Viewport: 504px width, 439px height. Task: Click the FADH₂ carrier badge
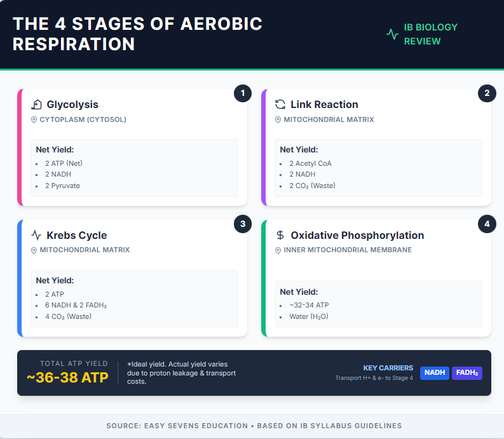[467, 373]
